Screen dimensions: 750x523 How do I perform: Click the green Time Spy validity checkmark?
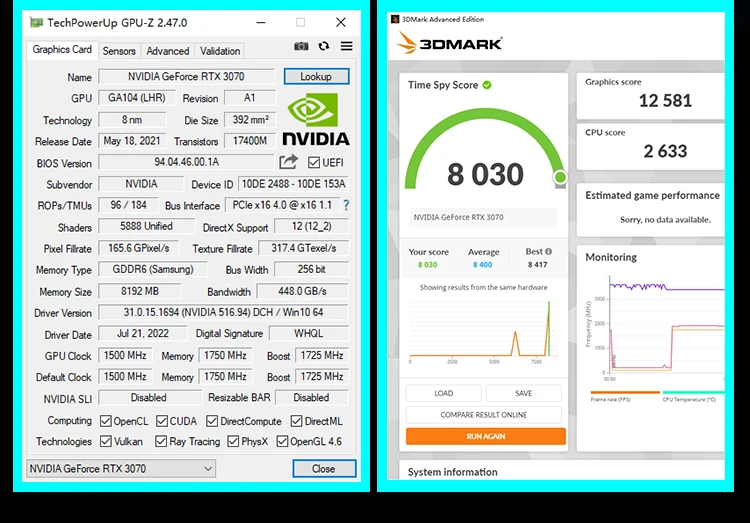(487, 85)
